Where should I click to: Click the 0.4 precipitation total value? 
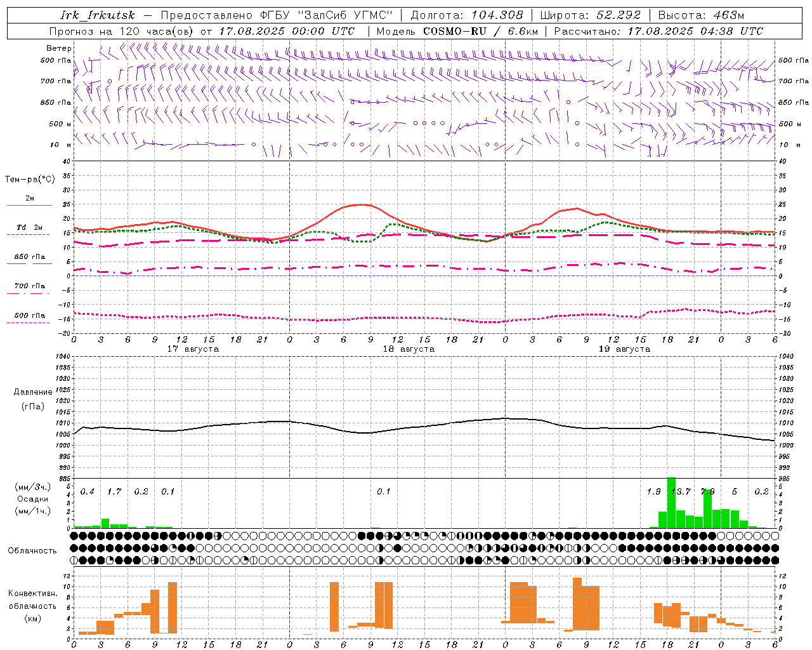[x=88, y=492]
